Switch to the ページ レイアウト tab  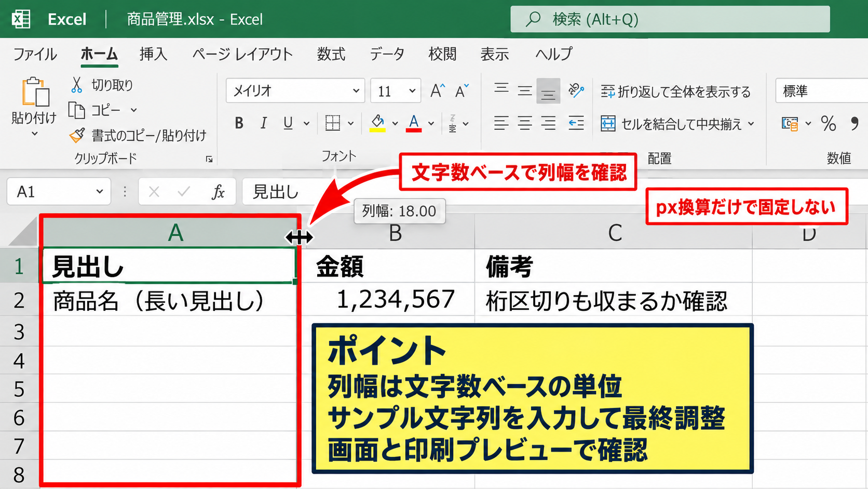click(242, 54)
